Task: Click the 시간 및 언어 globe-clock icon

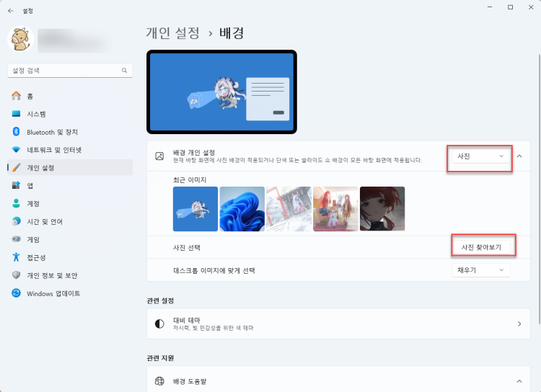Action: click(x=16, y=221)
